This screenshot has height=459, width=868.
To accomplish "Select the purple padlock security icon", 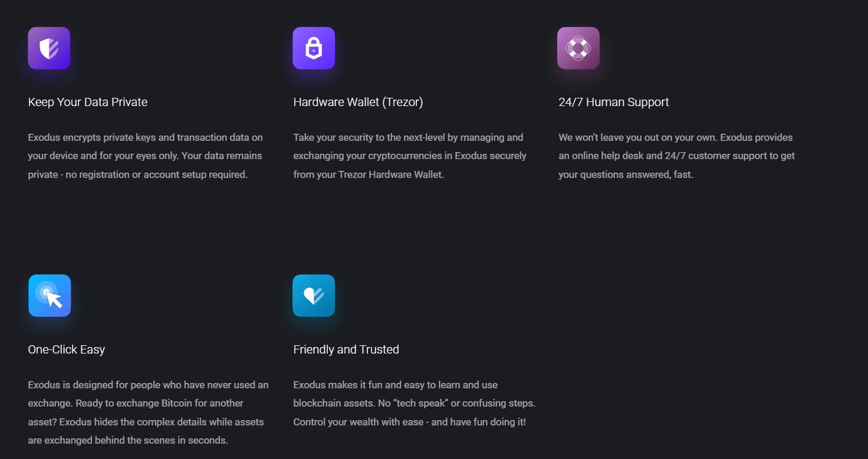I will [x=314, y=48].
